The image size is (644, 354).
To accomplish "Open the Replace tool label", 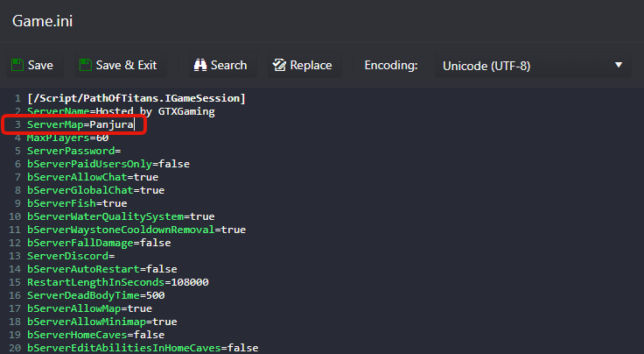I will [311, 65].
